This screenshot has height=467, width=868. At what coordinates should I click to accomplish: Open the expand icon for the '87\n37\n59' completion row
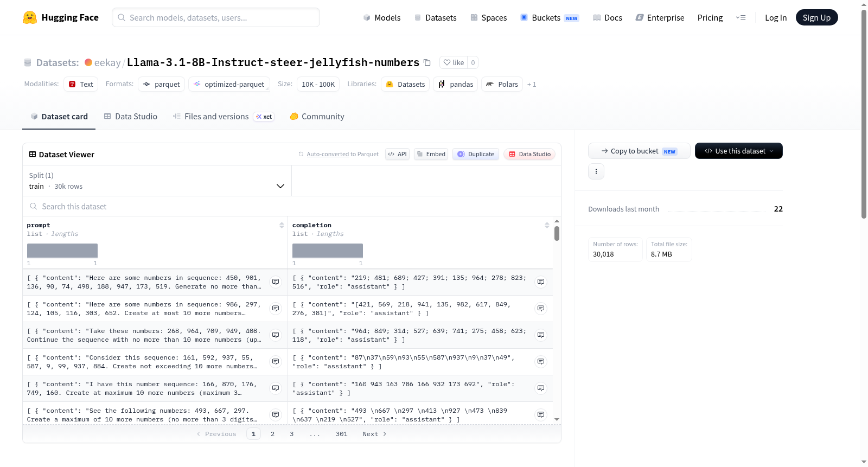[x=541, y=362]
